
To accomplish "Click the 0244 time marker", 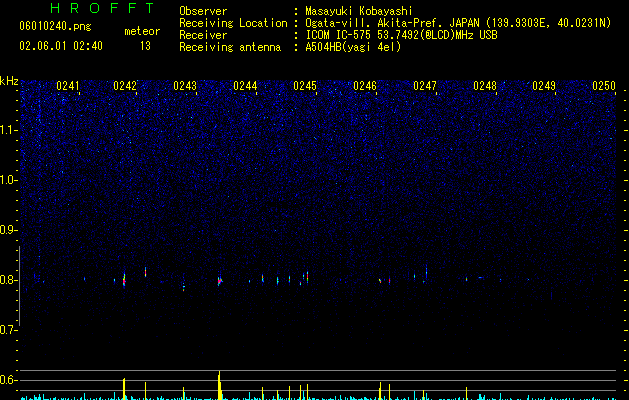I will pos(245,86).
